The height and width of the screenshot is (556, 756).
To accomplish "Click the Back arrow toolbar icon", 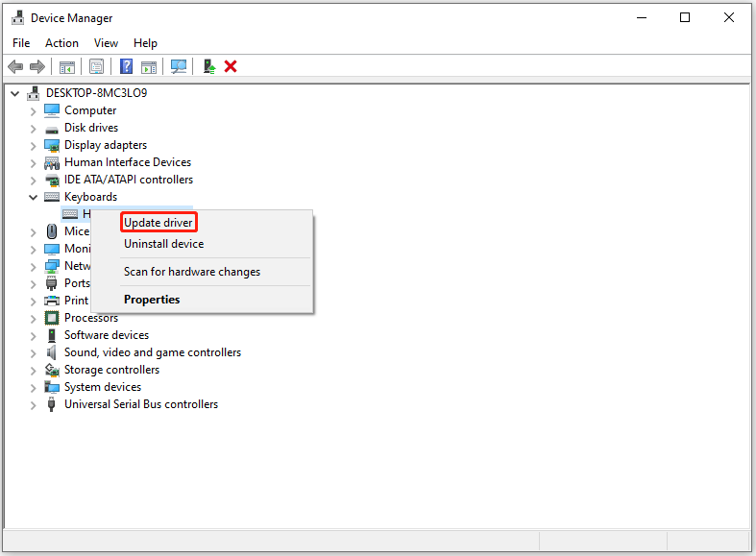I will click(16, 66).
